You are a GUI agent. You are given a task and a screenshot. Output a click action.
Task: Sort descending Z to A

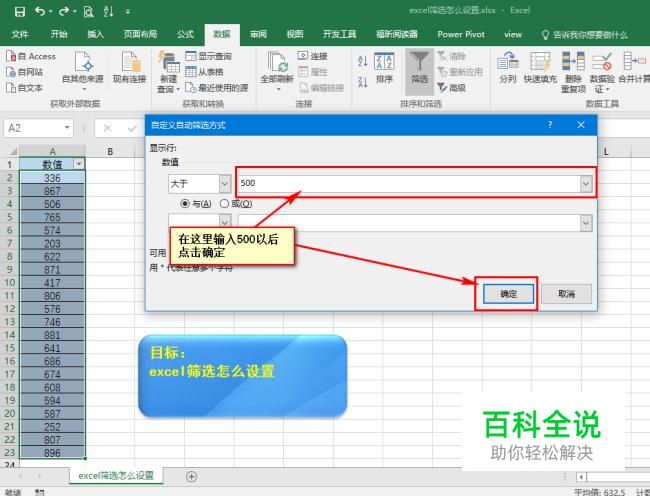362,82
